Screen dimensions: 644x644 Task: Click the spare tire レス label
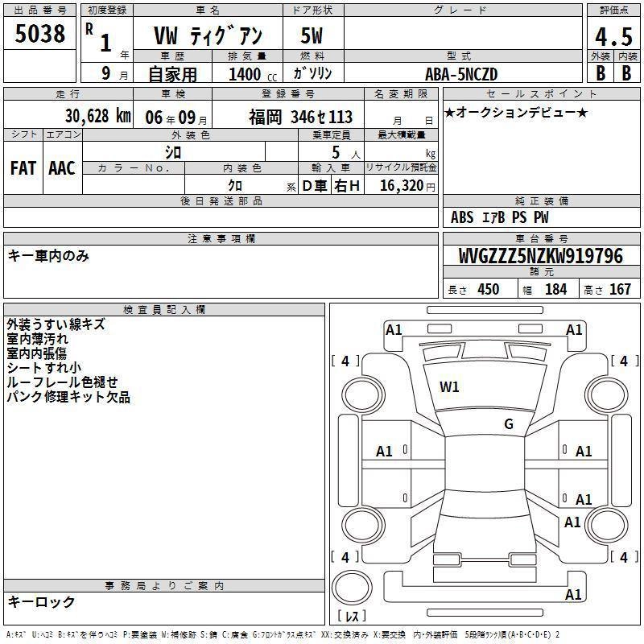pyautogui.click(x=352, y=616)
